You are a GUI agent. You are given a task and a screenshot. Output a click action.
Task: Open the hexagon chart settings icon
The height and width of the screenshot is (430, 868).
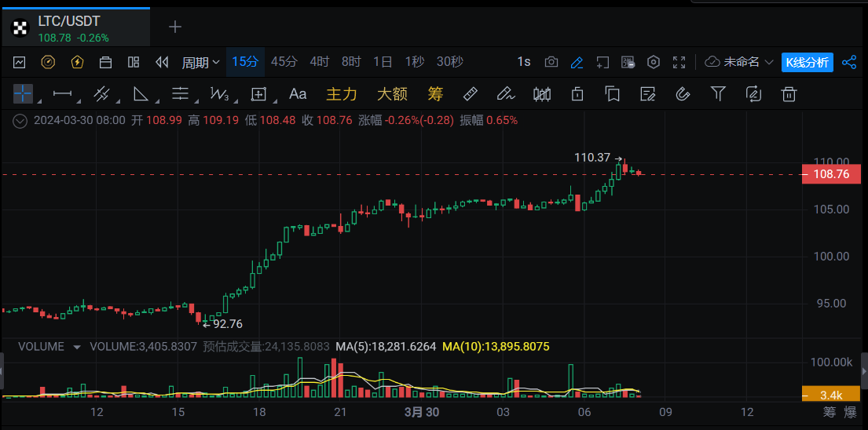tap(653, 62)
